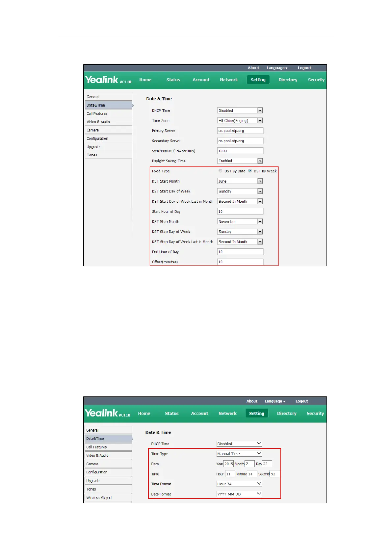Viewport: 392px width, 554px height.
Task: Open the Status tab in the upper screenshot
Action: [x=173, y=80]
